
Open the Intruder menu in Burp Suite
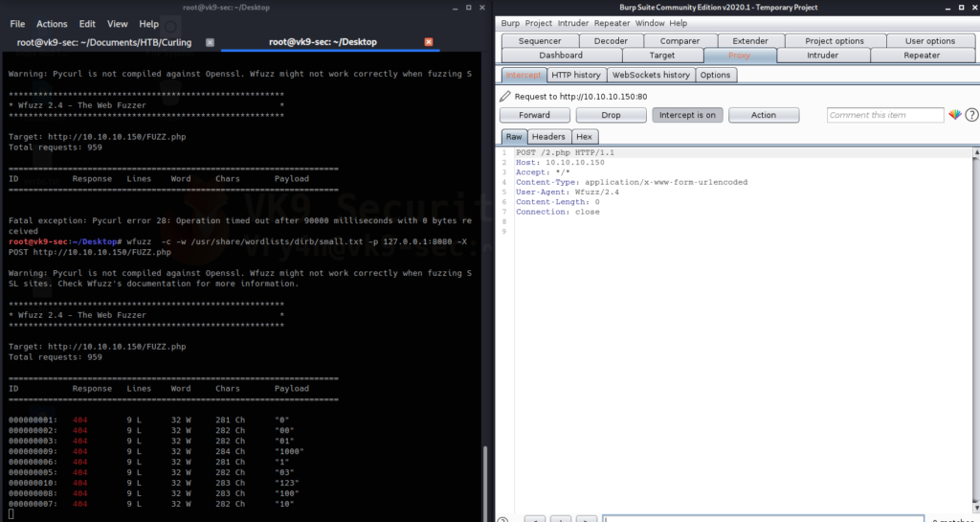click(573, 23)
